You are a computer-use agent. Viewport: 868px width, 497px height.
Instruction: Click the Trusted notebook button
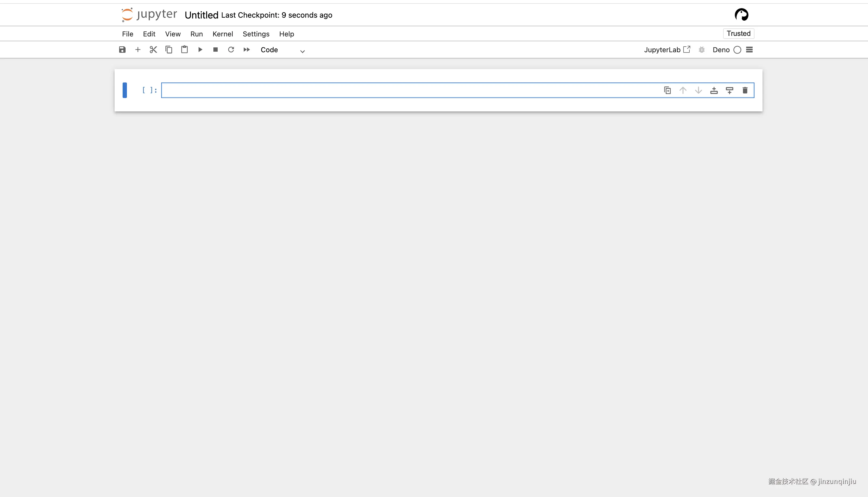pyautogui.click(x=738, y=33)
